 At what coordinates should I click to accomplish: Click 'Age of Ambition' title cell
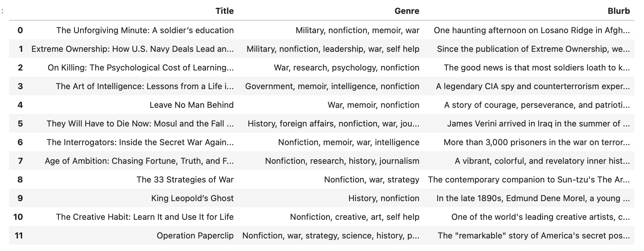click(x=139, y=161)
